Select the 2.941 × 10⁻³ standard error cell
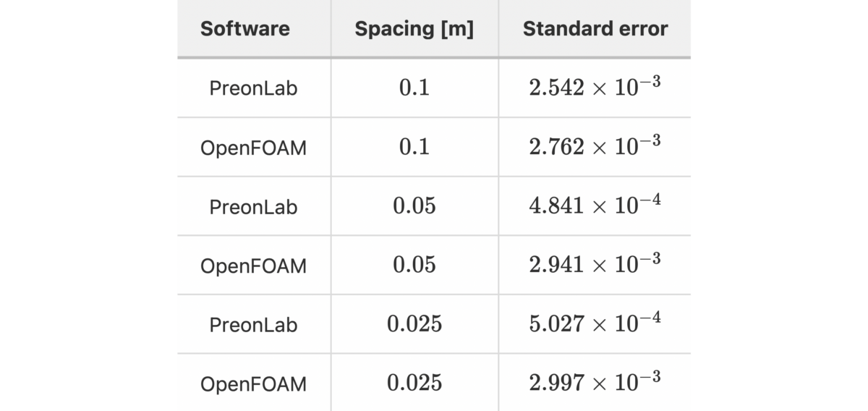Screen dimensions: 868x411 [595, 264]
